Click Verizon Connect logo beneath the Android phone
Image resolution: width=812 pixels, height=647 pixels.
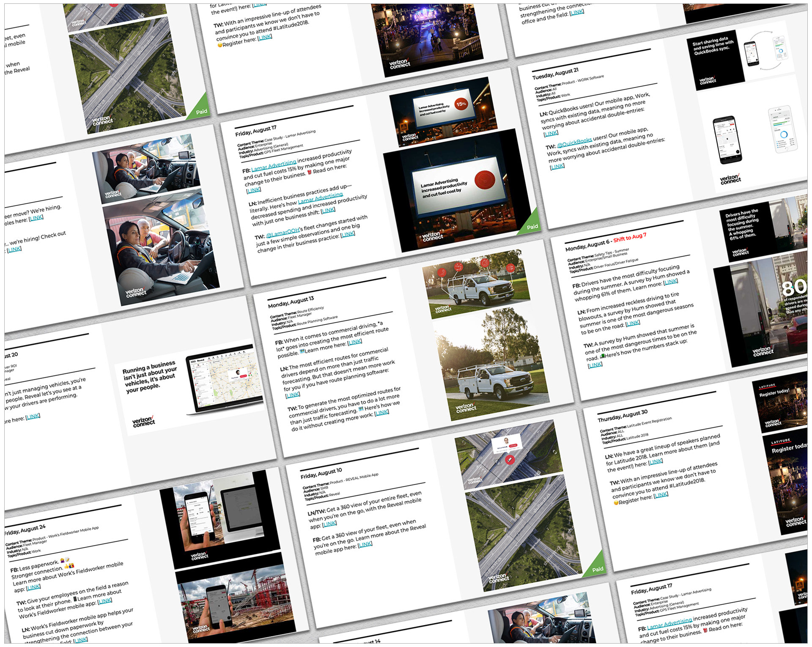click(x=730, y=179)
